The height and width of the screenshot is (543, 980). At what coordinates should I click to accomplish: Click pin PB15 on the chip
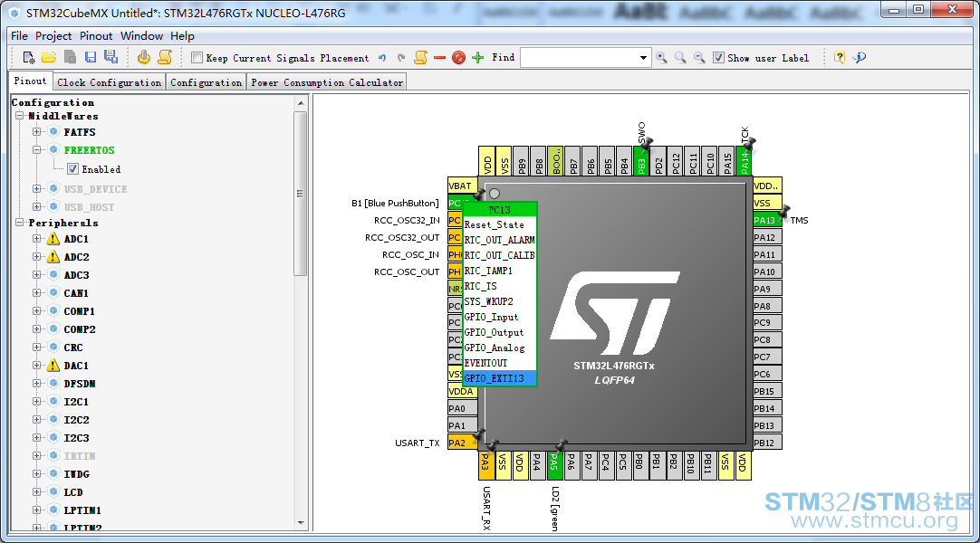pyautogui.click(x=767, y=391)
